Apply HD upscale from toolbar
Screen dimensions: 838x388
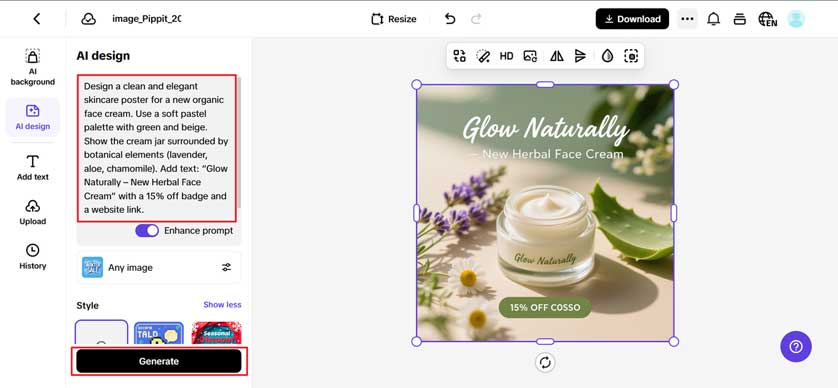506,56
